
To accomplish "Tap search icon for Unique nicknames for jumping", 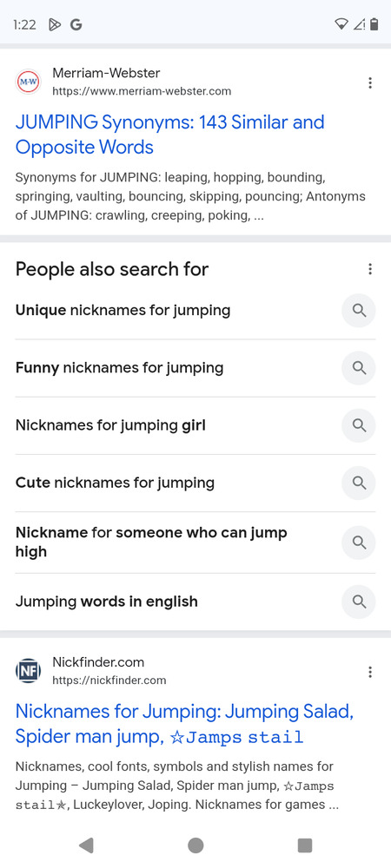I will 359,311.
